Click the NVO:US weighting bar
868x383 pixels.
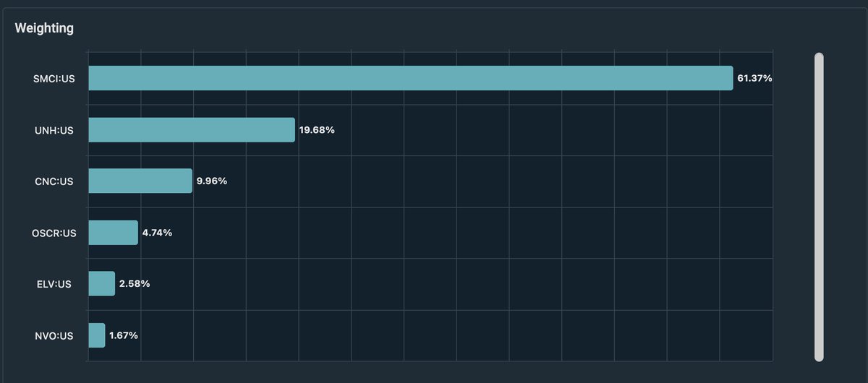[97, 335]
